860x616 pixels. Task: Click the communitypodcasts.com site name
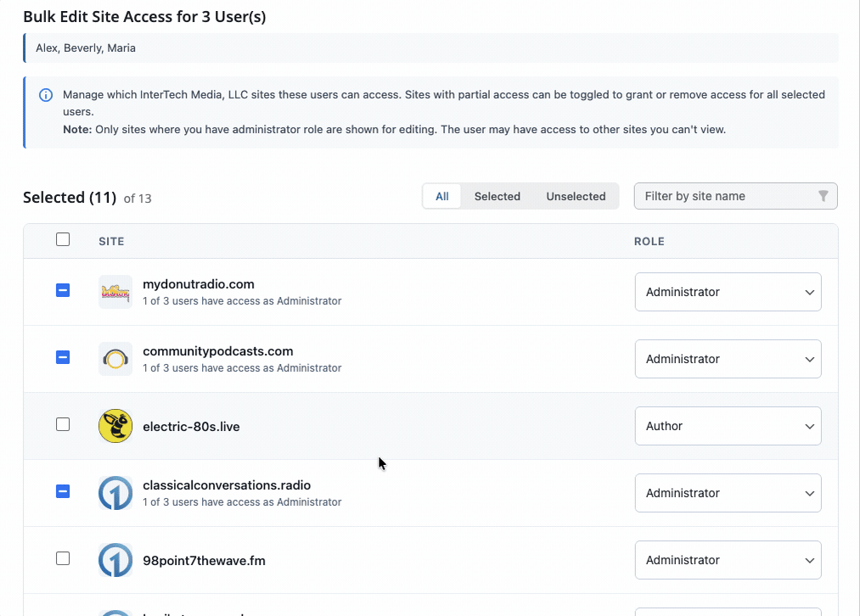pyautogui.click(x=218, y=351)
